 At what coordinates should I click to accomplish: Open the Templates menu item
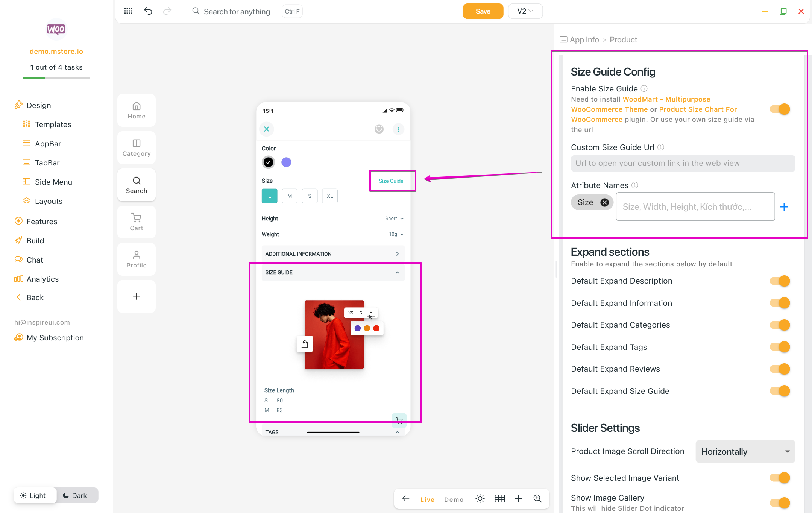tap(53, 124)
